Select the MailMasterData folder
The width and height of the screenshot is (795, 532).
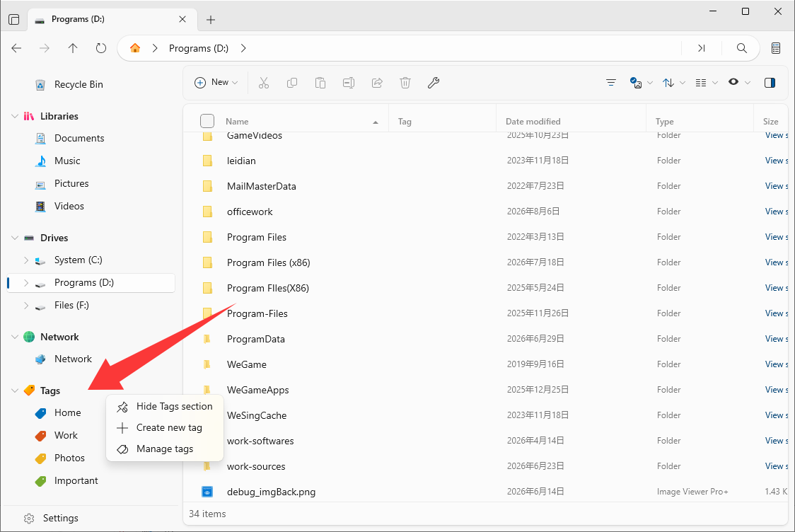click(261, 186)
